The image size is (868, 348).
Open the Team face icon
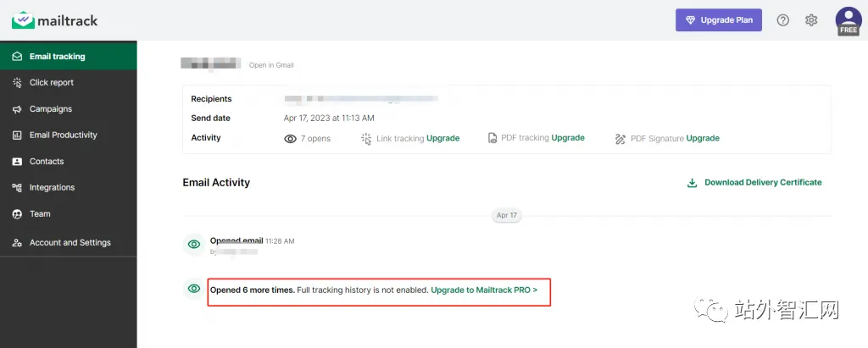point(17,214)
